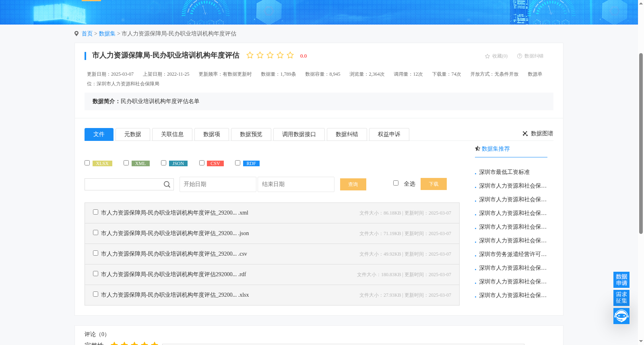Open the customer service robot icon
This screenshot has height=345, width=644.
click(621, 316)
